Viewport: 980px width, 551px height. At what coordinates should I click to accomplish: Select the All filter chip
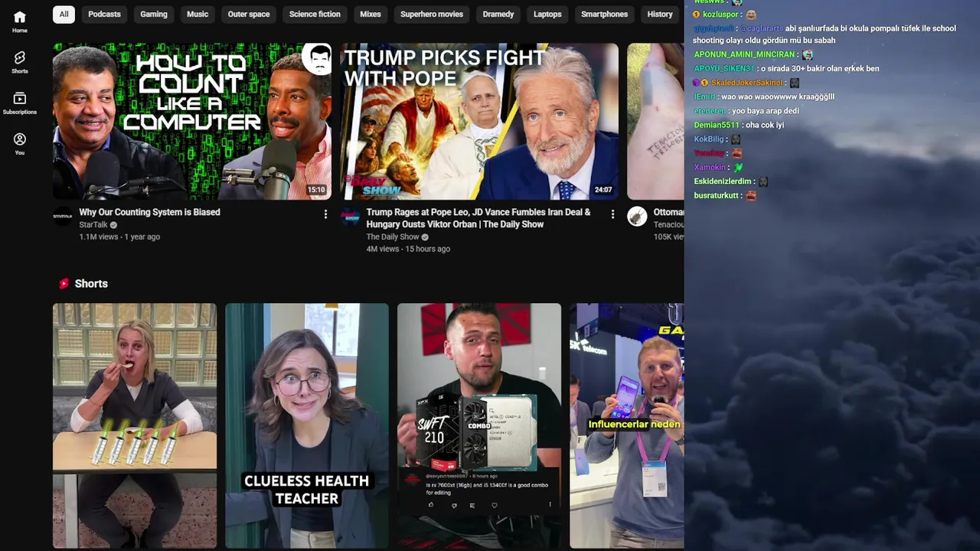[64, 14]
